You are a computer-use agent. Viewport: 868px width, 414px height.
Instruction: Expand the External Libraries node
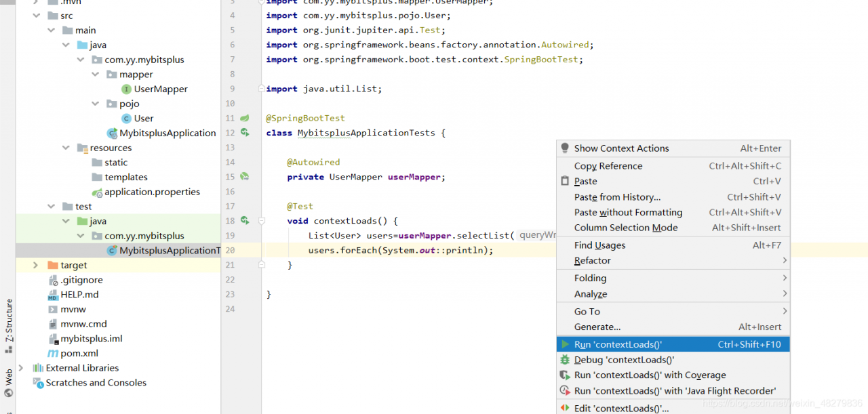pyautogui.click(x=21, y=368)
